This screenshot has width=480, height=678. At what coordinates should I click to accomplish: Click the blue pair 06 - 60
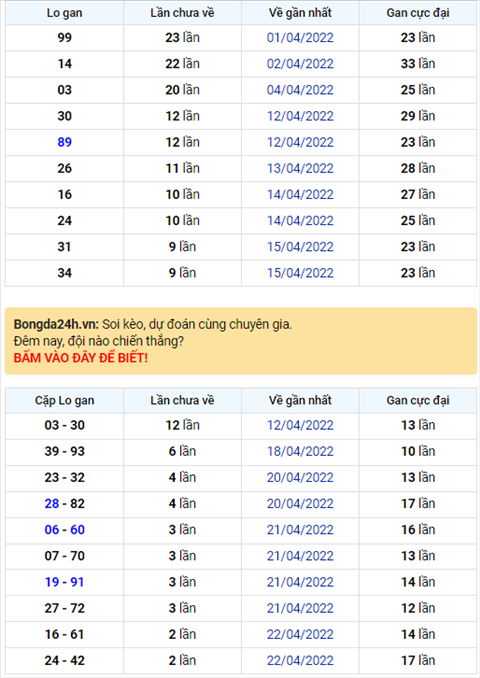pyautogui.click(x=64, y=530)
